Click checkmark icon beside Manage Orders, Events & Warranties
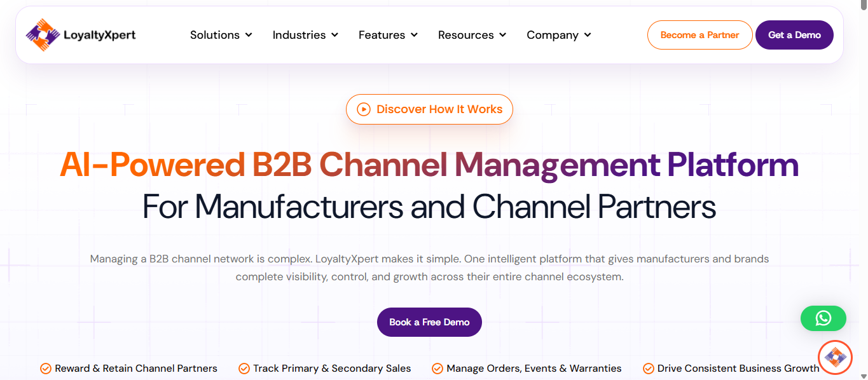This screenshot has width=868, height=380. pos(437,369)
